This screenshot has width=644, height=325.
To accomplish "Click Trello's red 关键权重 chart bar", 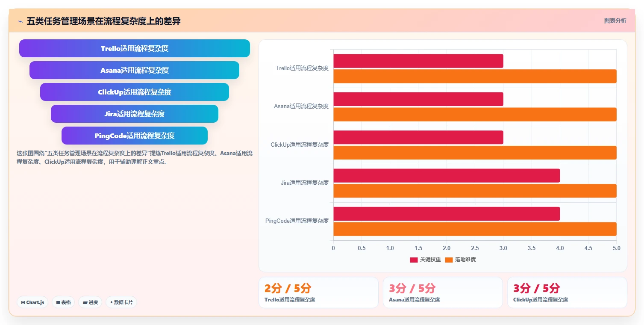I will pyautogui.click(x=418, y=61).
